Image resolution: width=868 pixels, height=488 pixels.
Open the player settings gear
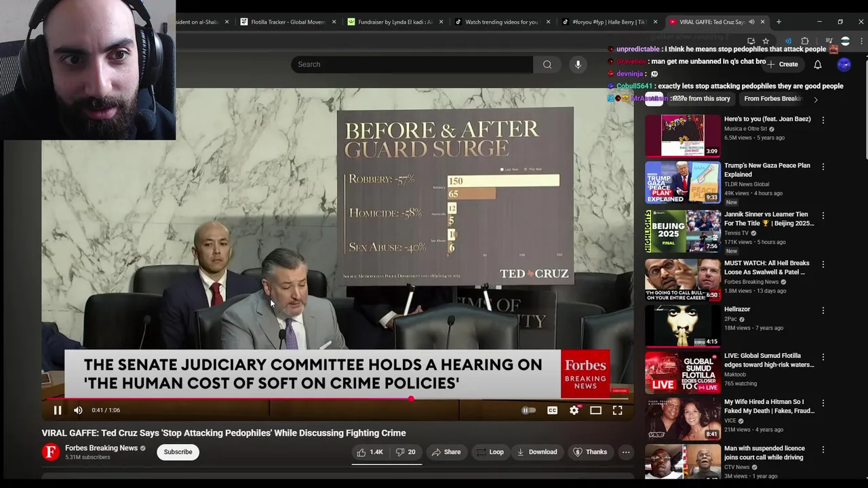[x=574, y=410]
